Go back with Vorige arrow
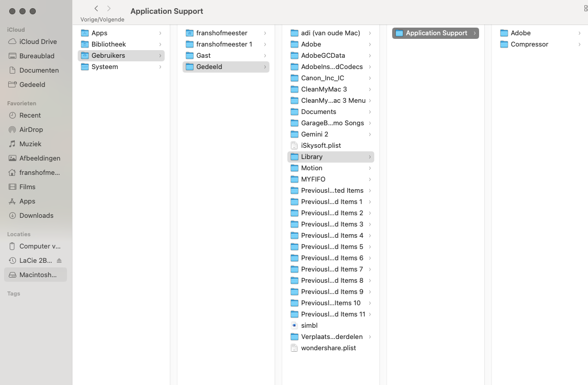Viewport: 588px width, 385px height. (x=96, y=8)
